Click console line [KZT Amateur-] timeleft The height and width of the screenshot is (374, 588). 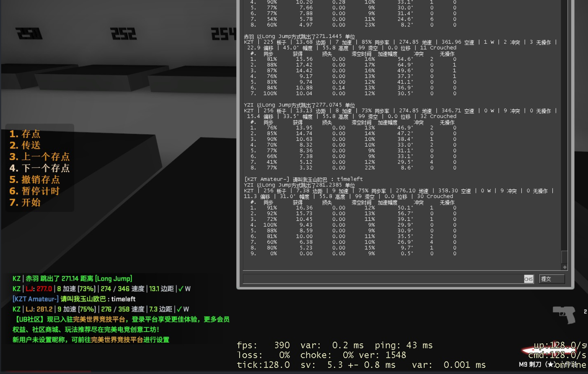coord(304,179)
